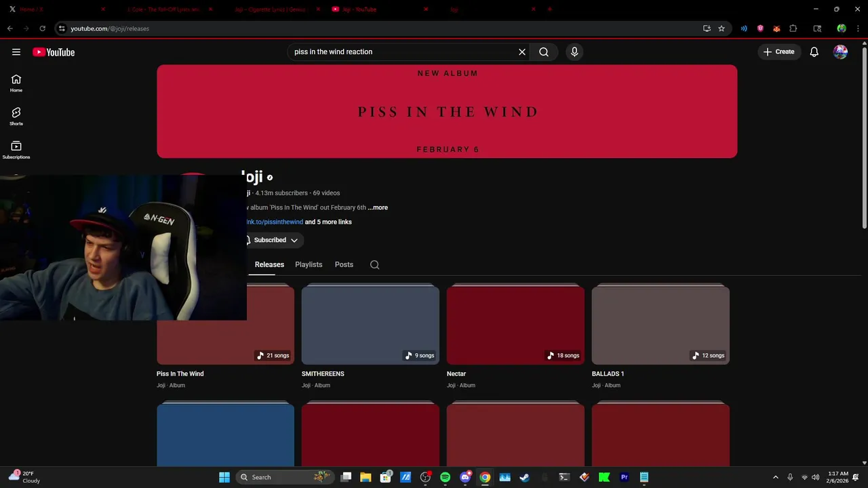Open the BALLADS 1 album title
Viewport: 868px width, 488px height.
click(608, 373)
